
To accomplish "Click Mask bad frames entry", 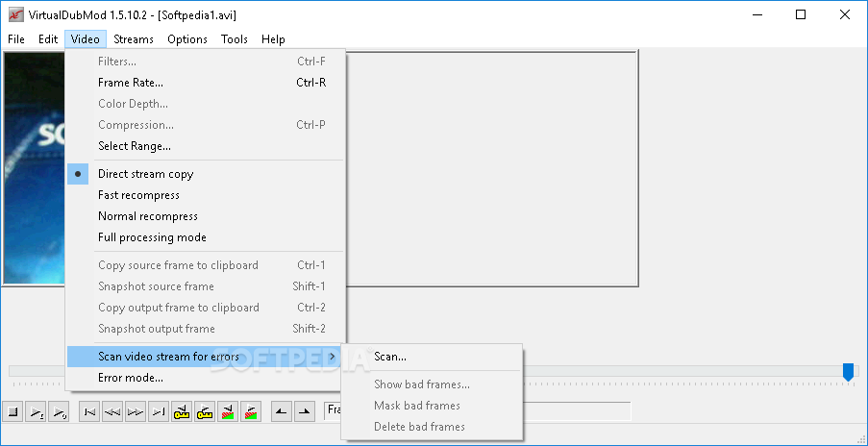I will tap(432, 406).
